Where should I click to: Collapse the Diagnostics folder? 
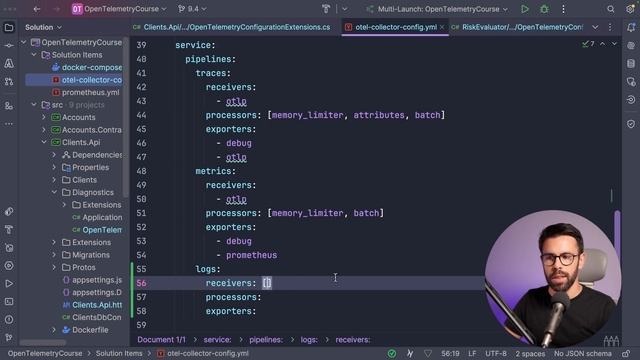click(x=54, y=192)
